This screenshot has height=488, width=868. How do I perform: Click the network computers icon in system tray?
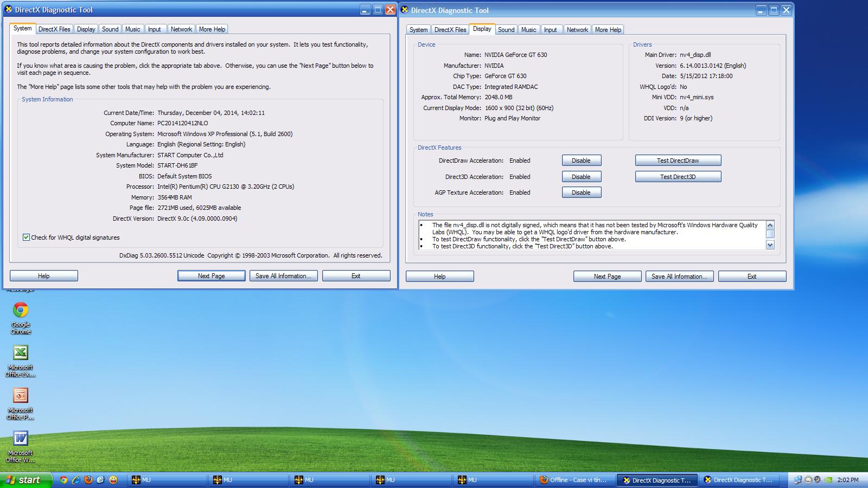pyautogui.click(x=797, y=480)
